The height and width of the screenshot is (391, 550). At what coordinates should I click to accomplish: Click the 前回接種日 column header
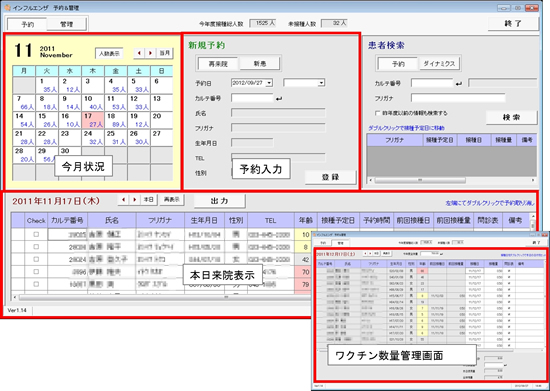click(414, 220)
